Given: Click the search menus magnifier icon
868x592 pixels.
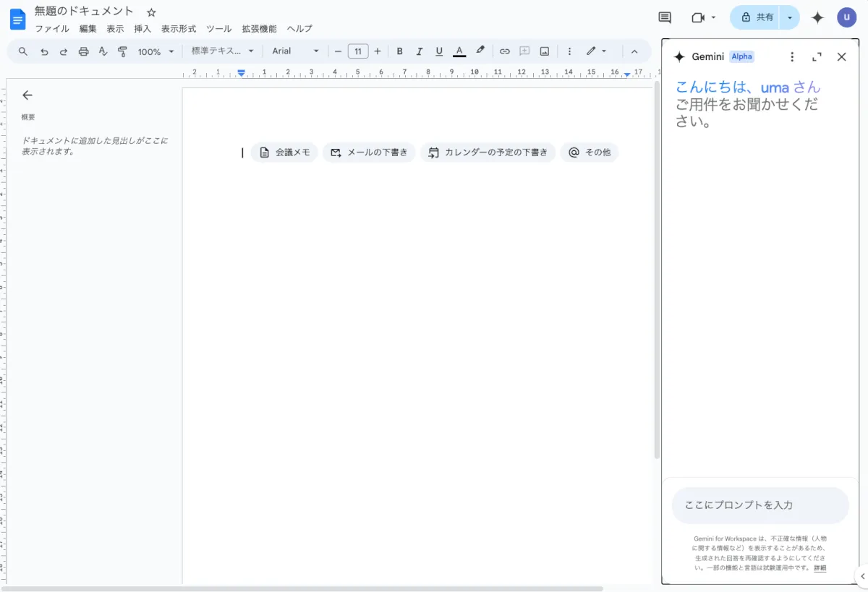Looking at the screenshot, I should 23,51.
